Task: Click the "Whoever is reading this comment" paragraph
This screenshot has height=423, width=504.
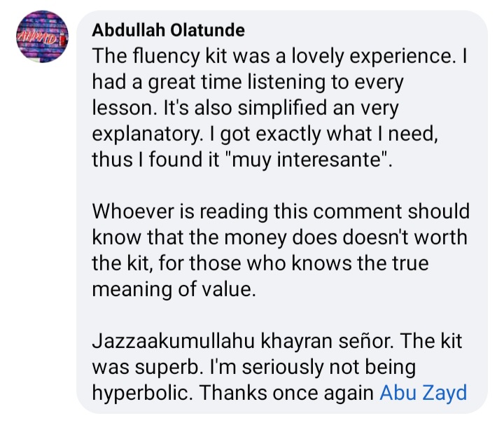Action: [281, 250]
